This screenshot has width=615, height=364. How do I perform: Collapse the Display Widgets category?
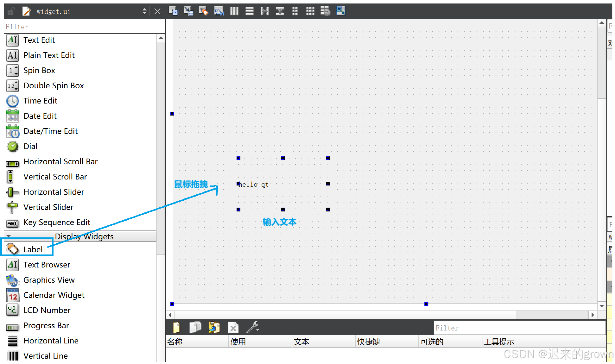(9, 236)
